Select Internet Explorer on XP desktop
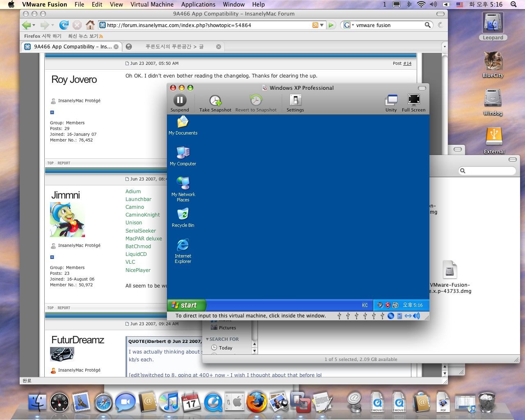 (x=183, y=251)
